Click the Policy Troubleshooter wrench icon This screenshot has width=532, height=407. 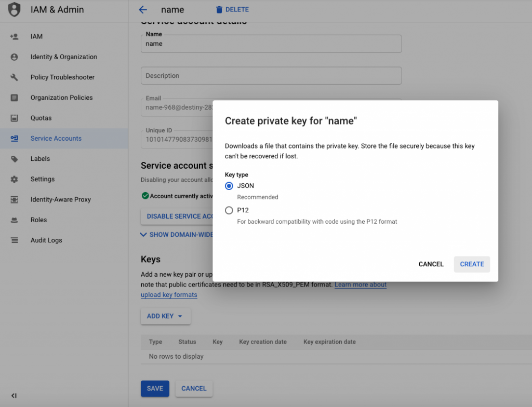pos(14,77)
